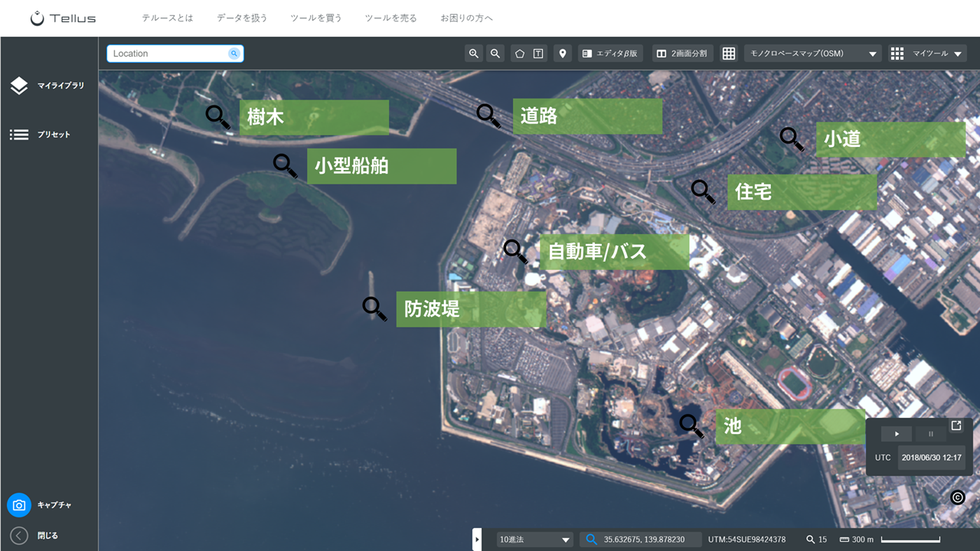Open エディタβ版 editor

[x=610, y=54]
